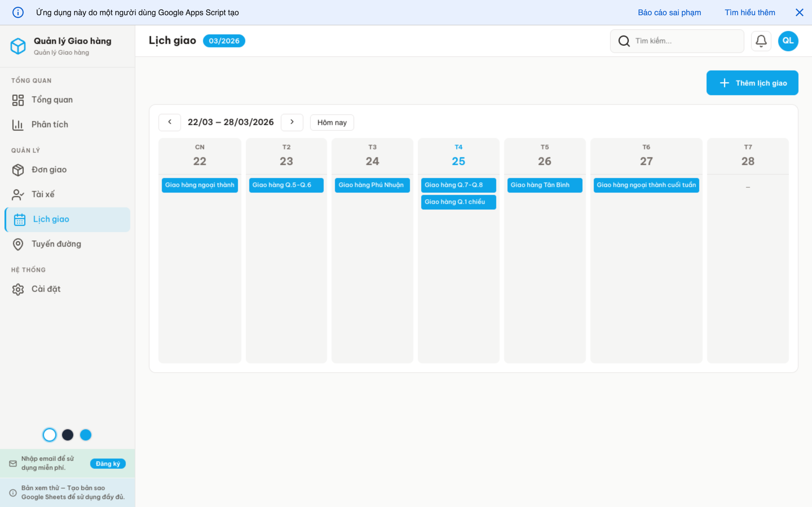Open the Phân tích analytics chart icon

pyautogui.click(x=18, y=124)
